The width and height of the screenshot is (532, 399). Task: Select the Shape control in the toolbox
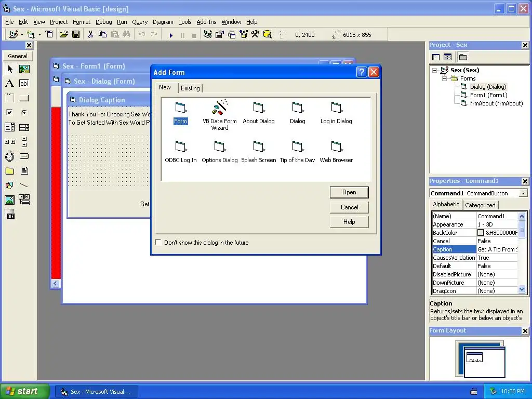[x=10, y=185]
